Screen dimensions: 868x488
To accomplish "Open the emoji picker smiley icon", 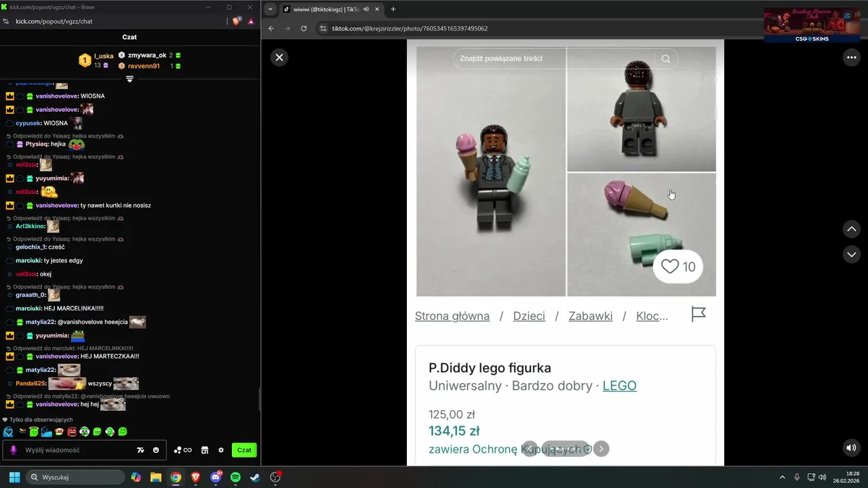I will pyautogui.click(x=156, y=450).
